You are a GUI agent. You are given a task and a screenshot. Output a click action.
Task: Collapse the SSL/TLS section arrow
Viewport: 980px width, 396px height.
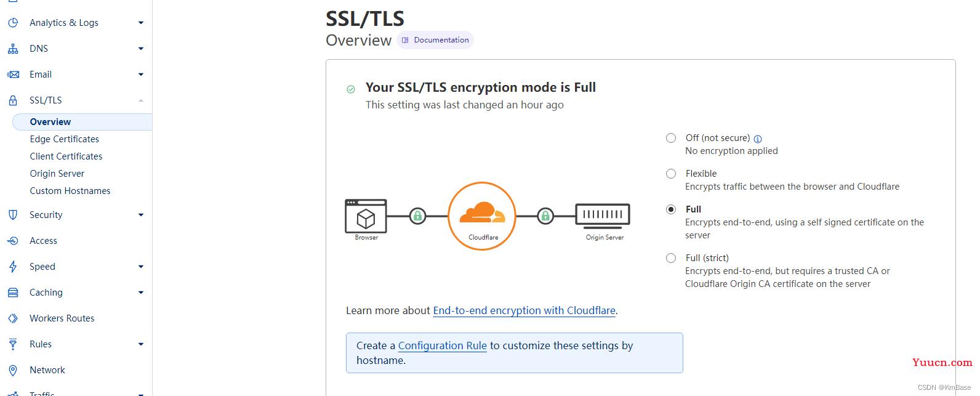141,100
